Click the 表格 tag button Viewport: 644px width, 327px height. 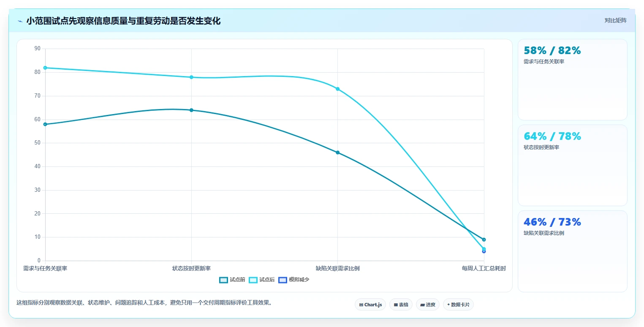click(x=401, y=305)
